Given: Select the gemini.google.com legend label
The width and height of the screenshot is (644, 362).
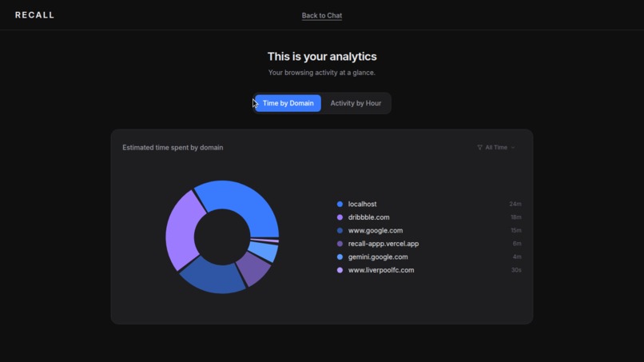Looking at the screenshot, I should (x=378, y=257).
